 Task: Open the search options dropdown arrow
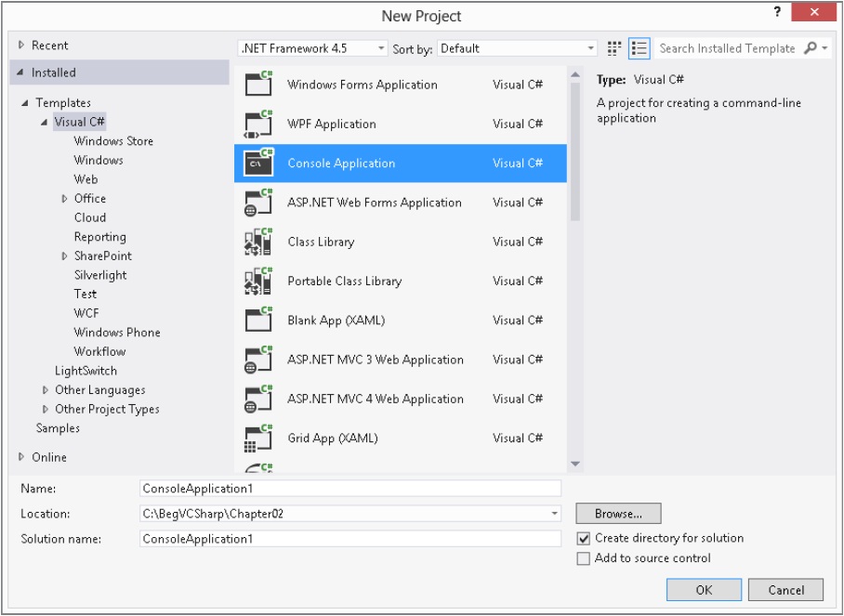[824, 48]
